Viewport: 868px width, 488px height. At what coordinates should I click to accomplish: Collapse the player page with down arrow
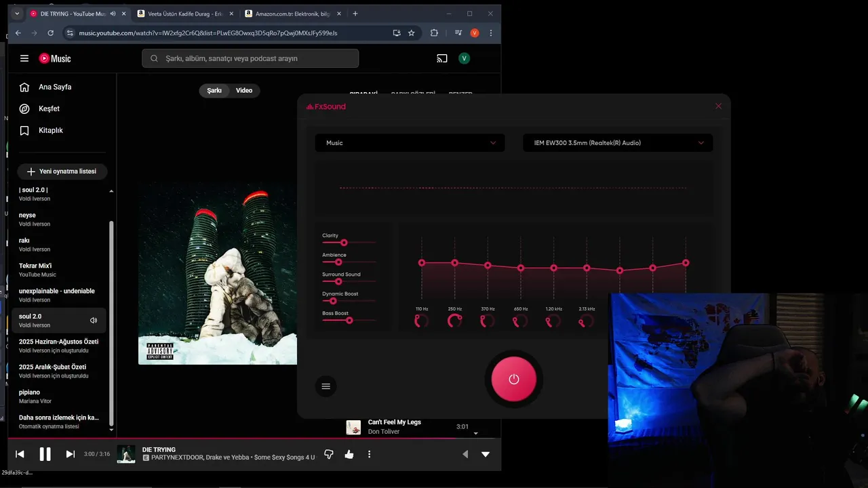coord(486,454)
